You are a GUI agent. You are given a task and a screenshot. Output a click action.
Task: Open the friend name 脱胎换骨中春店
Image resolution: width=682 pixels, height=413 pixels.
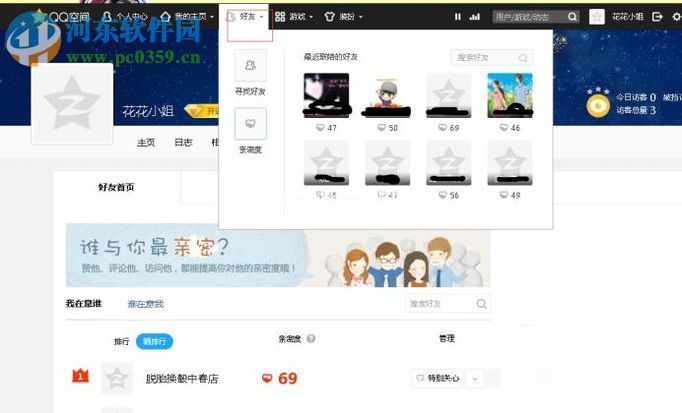coord(182,379)
